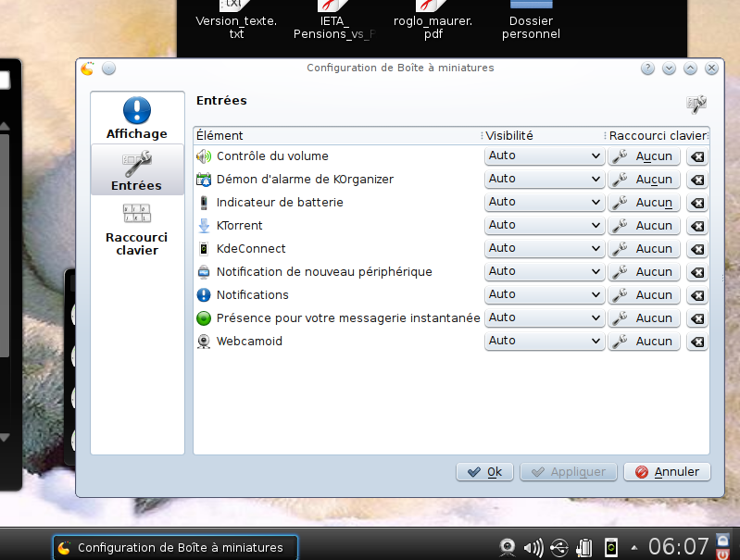Viewport: 740px width, 560px height.
Task: Clear shortcut for KTorrent
Action: click(x=697, y=226)
